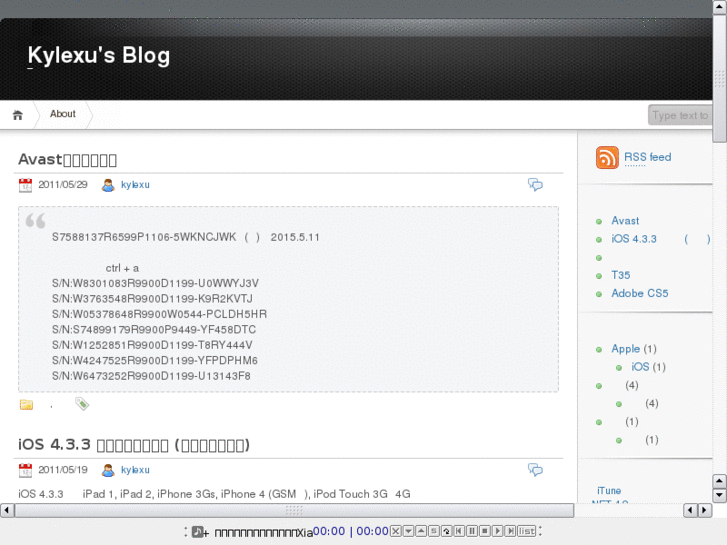Open the RSS feed link
727x545 pixels.
[647, 157]
